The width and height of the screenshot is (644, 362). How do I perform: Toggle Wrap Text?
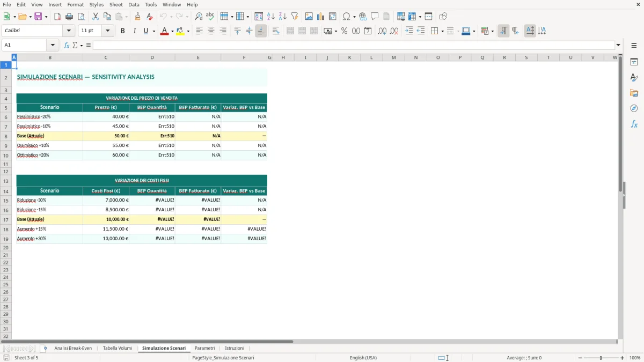pos(276,31)
